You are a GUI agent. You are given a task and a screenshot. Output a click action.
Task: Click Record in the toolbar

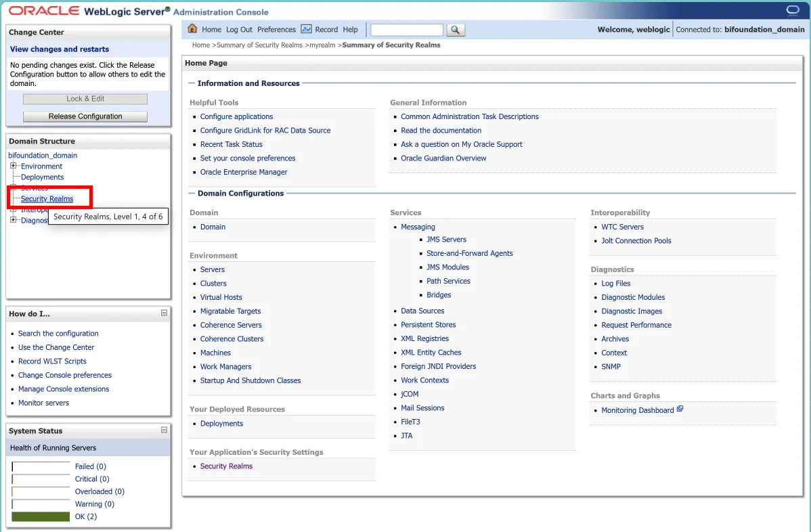(x=326, y=30)
